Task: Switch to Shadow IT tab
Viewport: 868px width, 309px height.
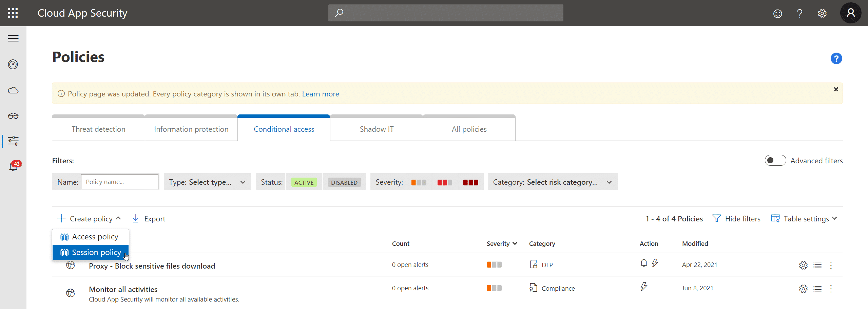Action: coord(377,129)
